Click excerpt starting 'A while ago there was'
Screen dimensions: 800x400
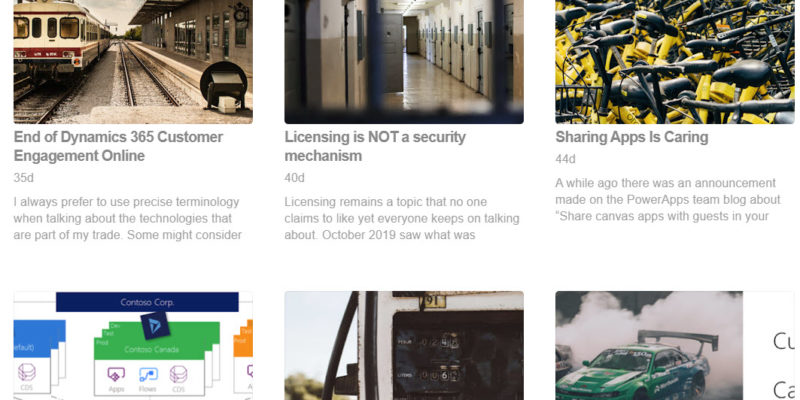point(668,199)
